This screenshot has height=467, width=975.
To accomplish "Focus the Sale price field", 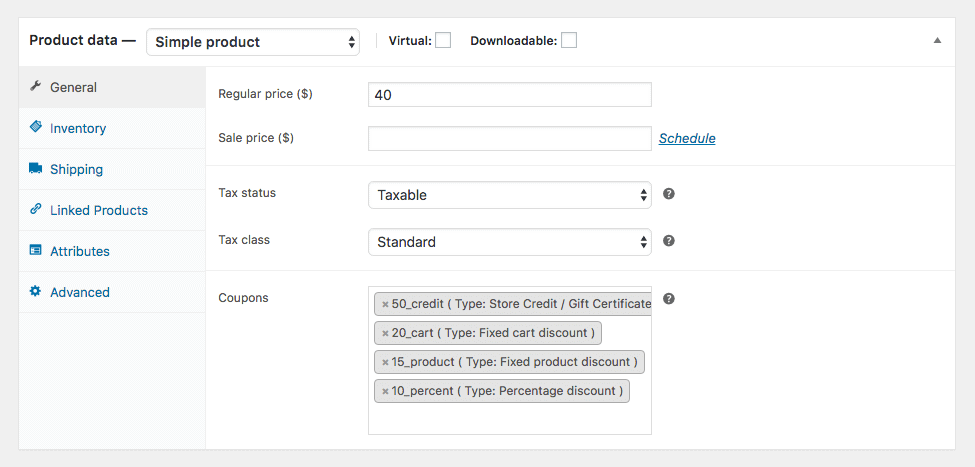I will point(509,139).
